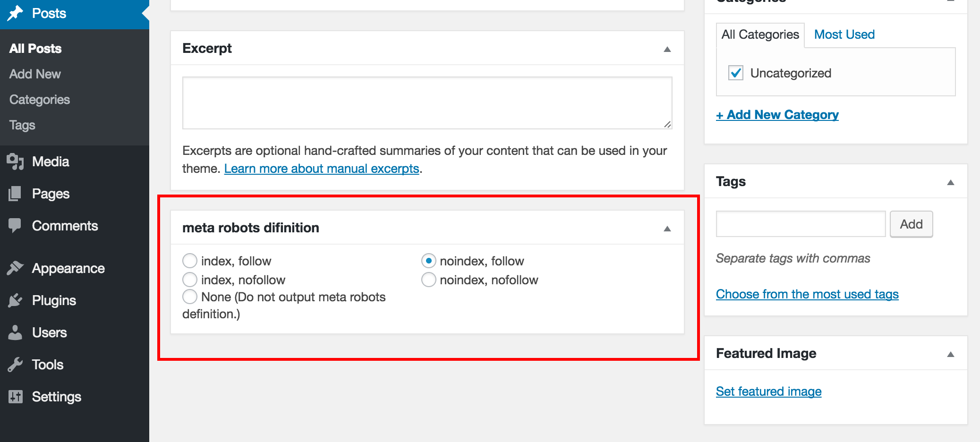980x442 pixels.
Task: Collapse the Excerpt panel
Action: tap(667, 49)
